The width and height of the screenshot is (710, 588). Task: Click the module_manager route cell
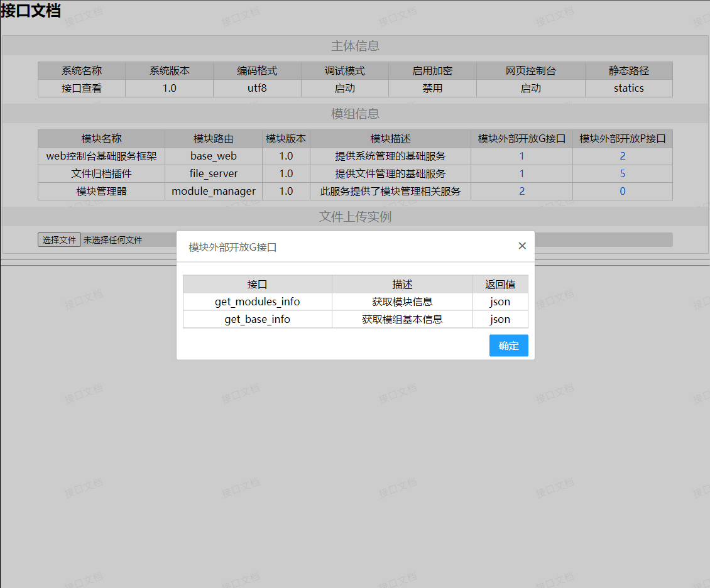pyautogui.click(x=213, y=192)
